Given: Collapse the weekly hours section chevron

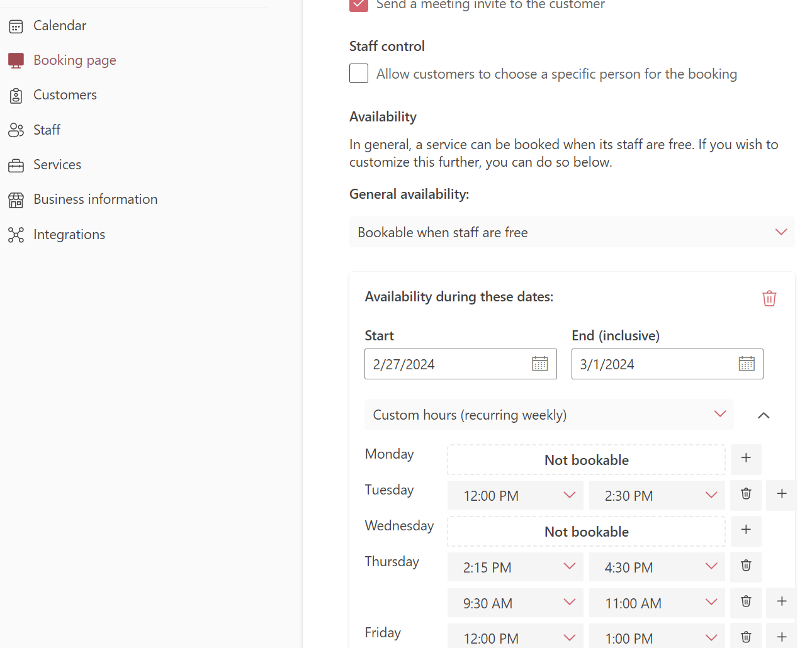Looking at the screenshot, I should 764,415.
